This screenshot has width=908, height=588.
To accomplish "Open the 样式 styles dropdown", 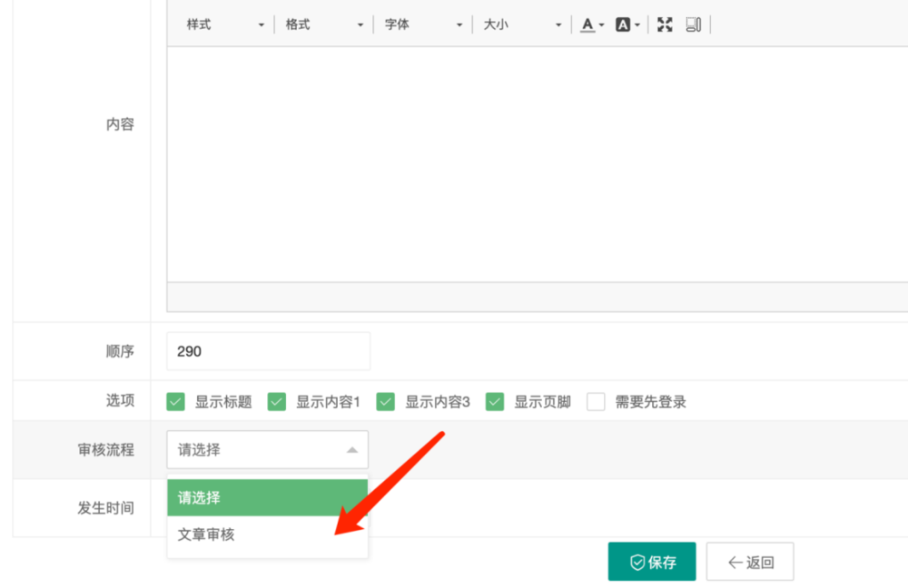I will pos(225,24).
